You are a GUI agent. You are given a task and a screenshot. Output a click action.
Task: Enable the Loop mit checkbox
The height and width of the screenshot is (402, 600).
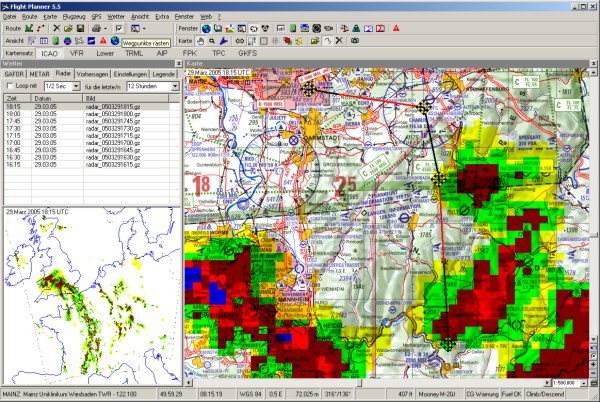coord(10,86)
